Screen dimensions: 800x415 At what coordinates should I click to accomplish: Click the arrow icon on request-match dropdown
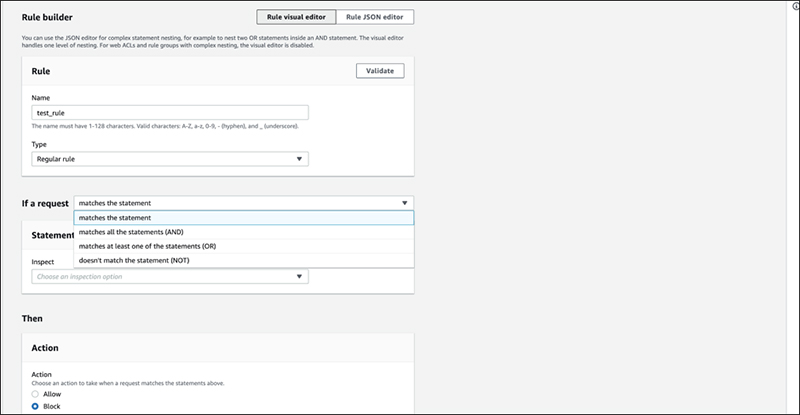[x=404, y=202]
